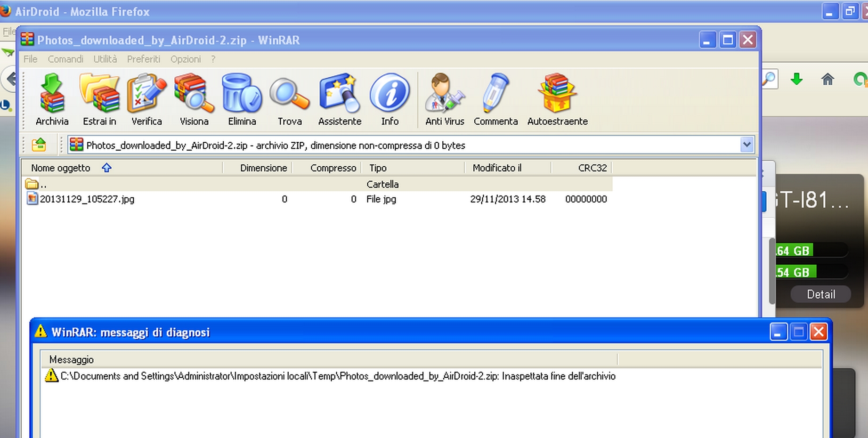
Task: Sort by Modificato il column
Action: click(508, 168)
